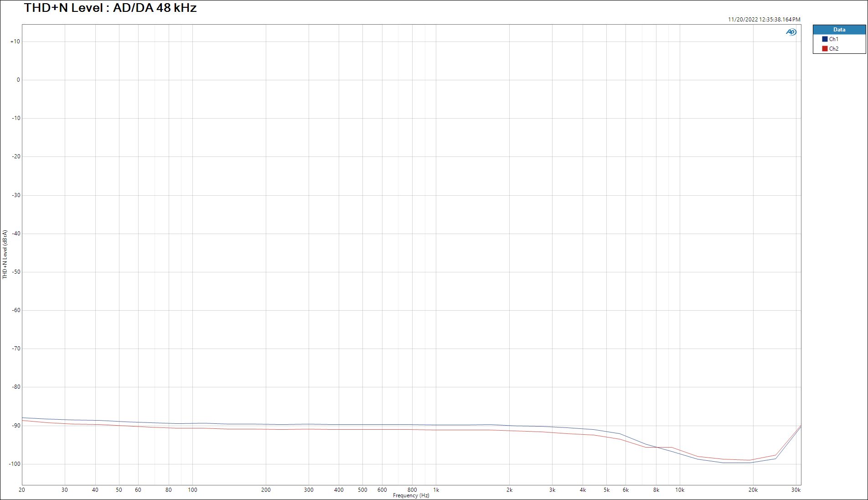Select the Ch2 label in the legend

coord(833,49)
